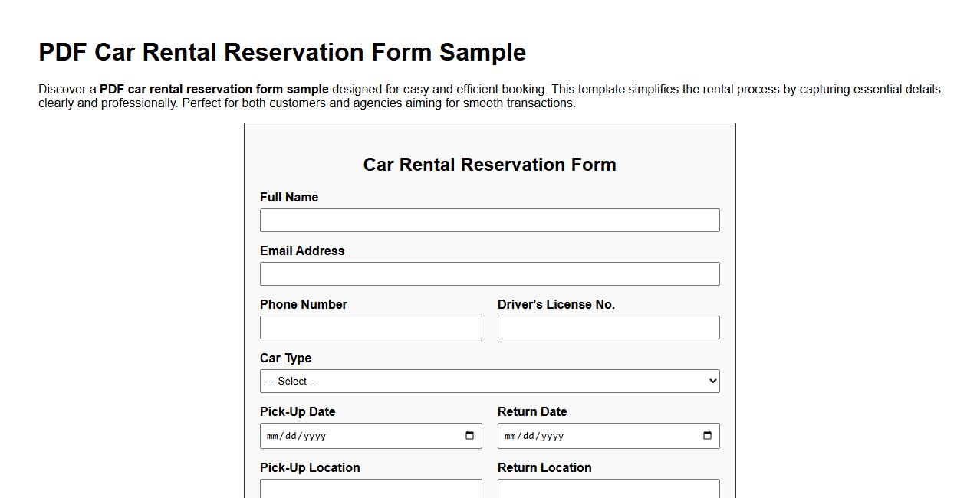
Task: Click the bold text "PDF car rental reservation form sample"
Action: coord(213,89)
